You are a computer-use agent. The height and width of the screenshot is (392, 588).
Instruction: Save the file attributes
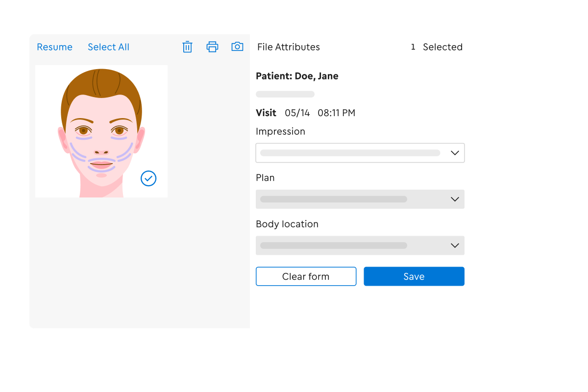414,276
